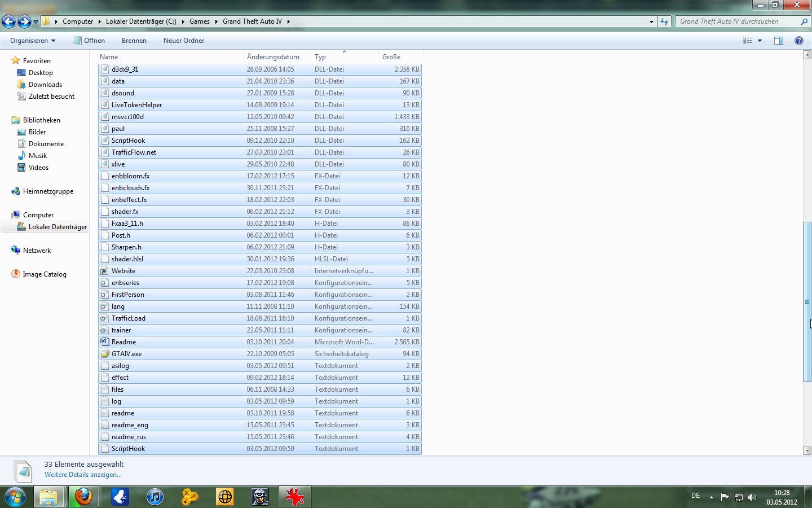This screenshot has height=508, width=812.
Task: Click the volume speaker tray icon
Action: (x=752, y=497)
